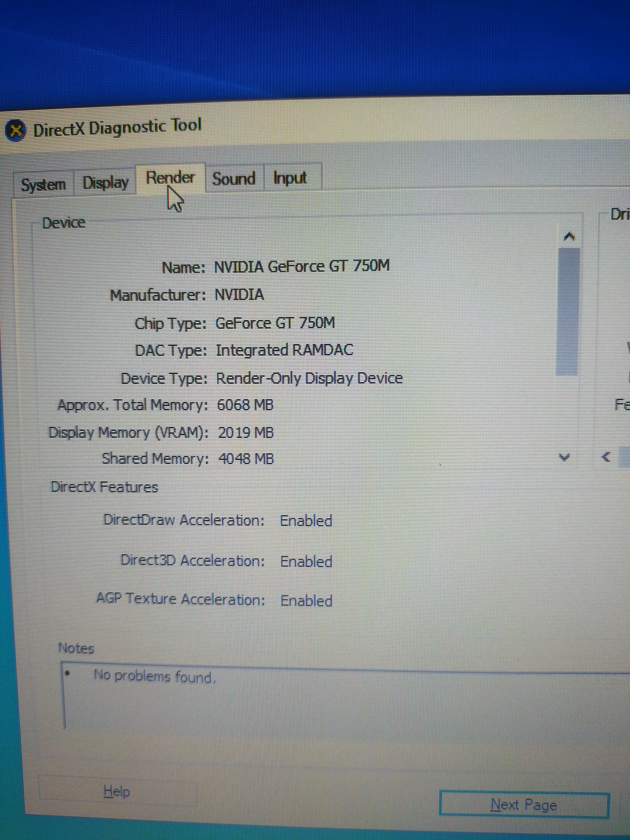Click the 'Enabled' value beside Direct3D Acceleration
The width and height of the screenshot is (630, 840).
[306, 561]
